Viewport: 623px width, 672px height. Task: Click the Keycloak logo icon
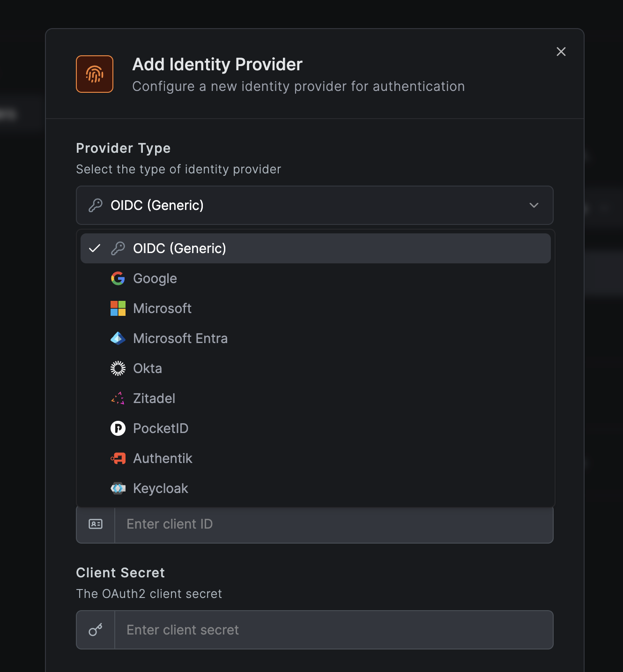click(x=118, y=488)
